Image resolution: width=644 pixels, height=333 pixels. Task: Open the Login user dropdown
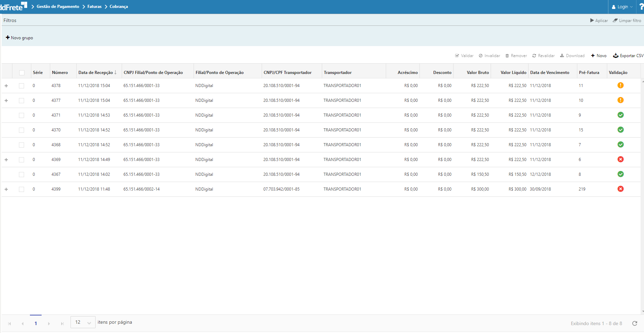(622, 7)
